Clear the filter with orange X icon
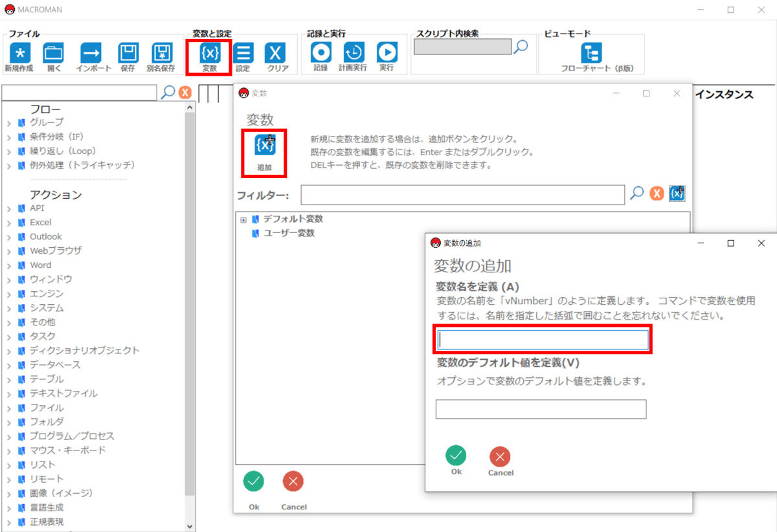 coord(657,194)
